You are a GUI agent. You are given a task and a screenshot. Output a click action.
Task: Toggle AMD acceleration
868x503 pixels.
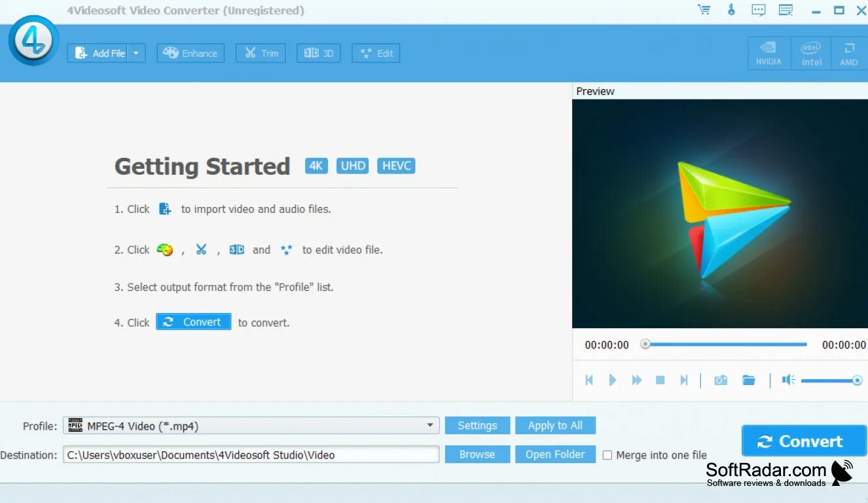(x=849, y=53)
